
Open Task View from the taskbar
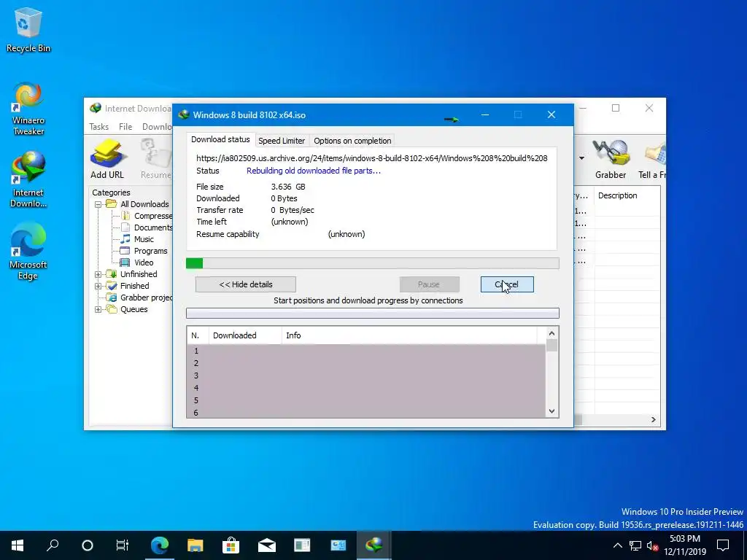pos(123,545)
